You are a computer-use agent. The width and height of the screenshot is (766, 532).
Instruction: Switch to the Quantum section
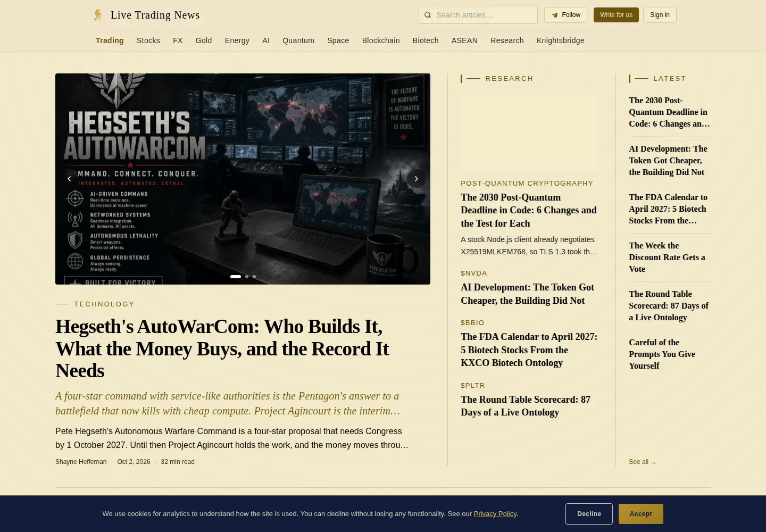[298, 40]
